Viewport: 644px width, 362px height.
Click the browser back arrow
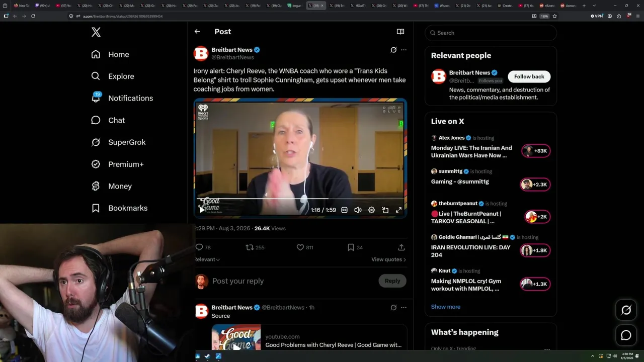point(15,16)
